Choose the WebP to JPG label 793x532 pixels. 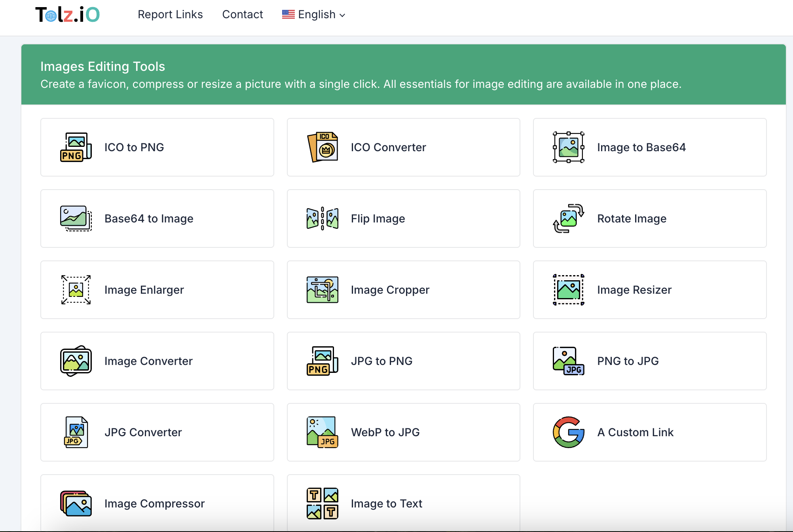click(385, 432)
